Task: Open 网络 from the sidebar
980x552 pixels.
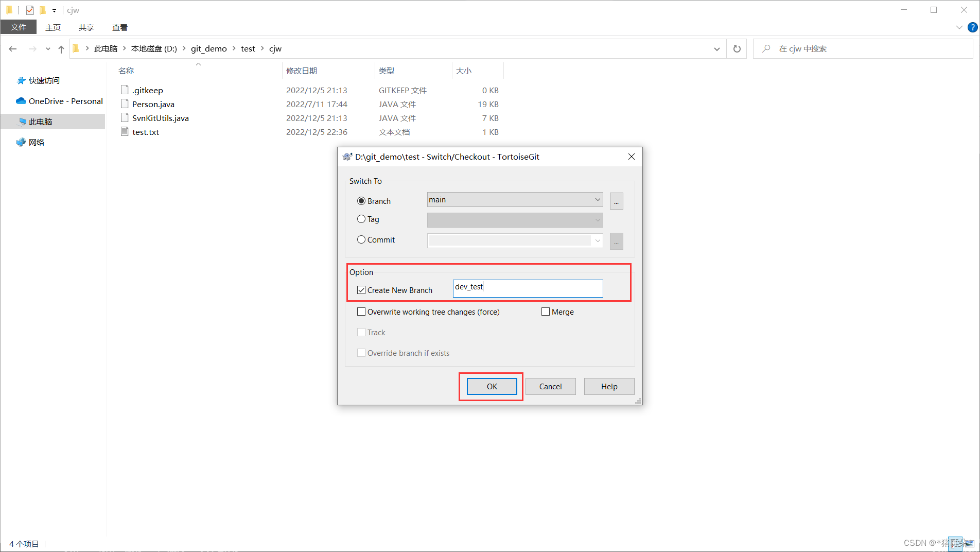Action: tap(36, 142)
